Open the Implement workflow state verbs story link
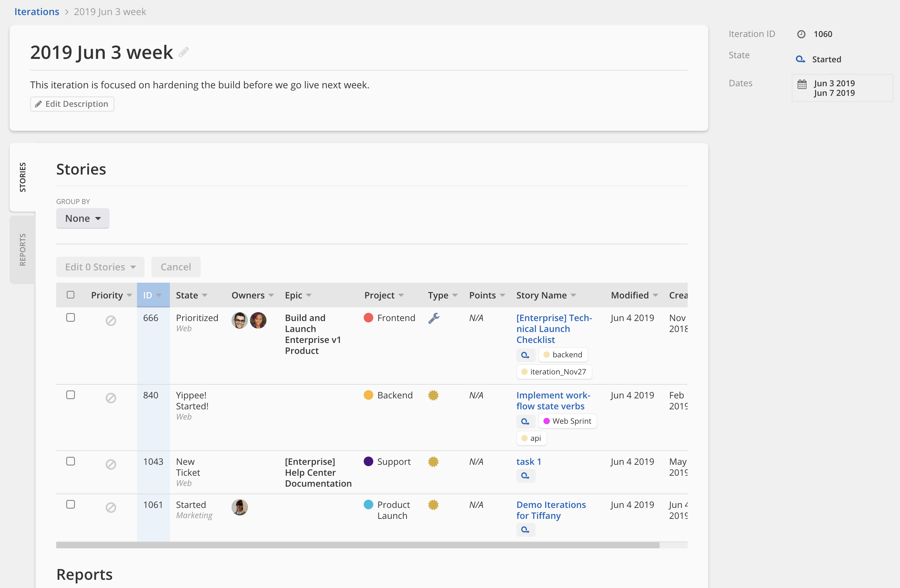The image size is (900, 588). tap(552, 400)
